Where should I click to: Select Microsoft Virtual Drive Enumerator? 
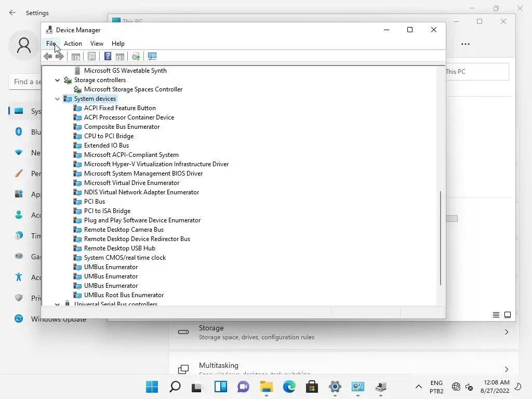pos(131,183)
